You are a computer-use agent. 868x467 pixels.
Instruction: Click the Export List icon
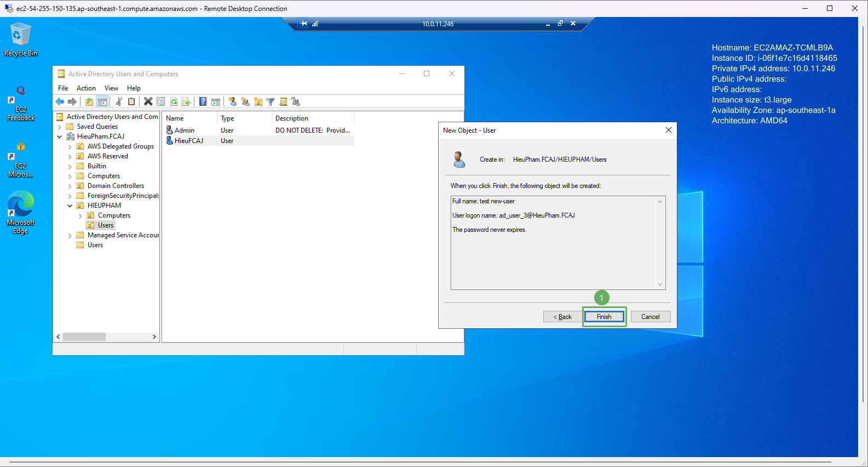point(186,101)
